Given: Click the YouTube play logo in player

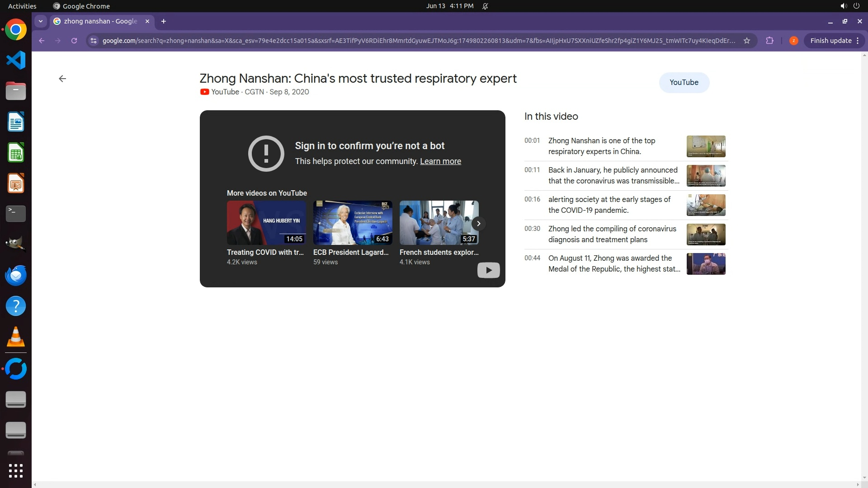Looking at the screenshot, I should coord(488,270).
